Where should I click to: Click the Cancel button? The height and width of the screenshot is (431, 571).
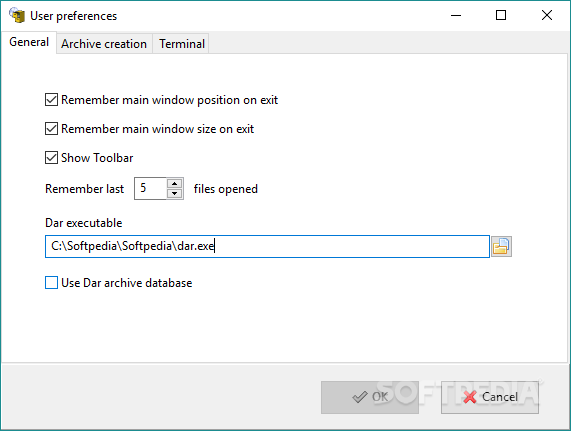490,397
